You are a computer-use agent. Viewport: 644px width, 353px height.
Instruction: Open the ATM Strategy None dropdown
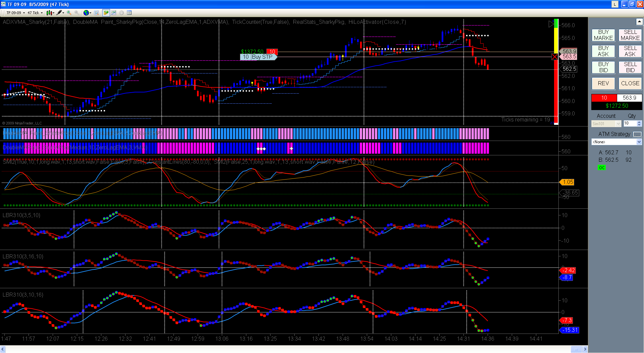[616, 142]
